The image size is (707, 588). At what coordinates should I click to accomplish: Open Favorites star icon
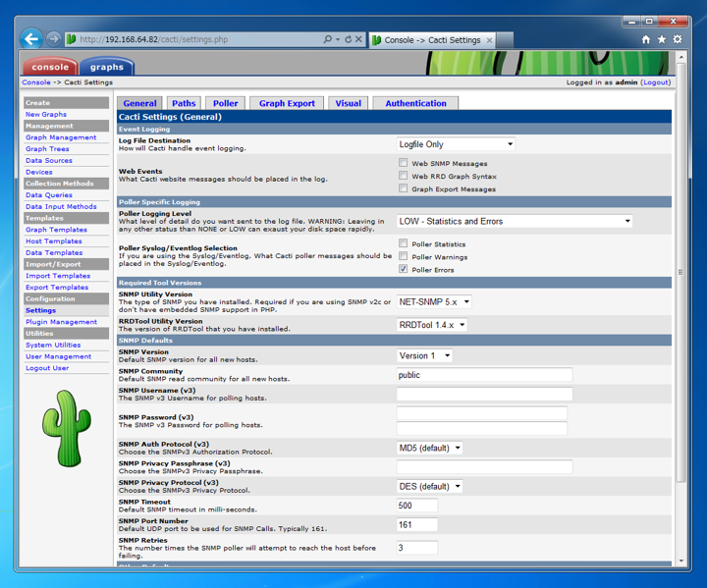tap(662, 39)
